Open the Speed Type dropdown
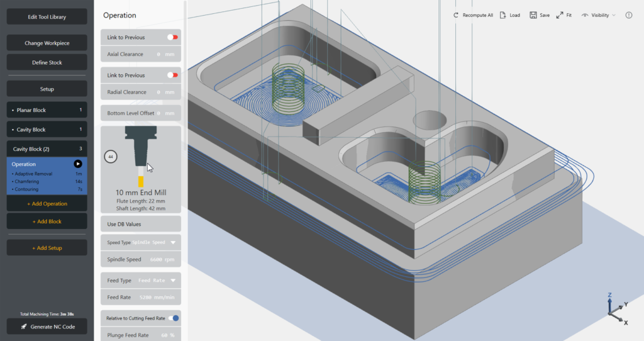This screenshot has width=644, height=341. click(x=172, y=242)
